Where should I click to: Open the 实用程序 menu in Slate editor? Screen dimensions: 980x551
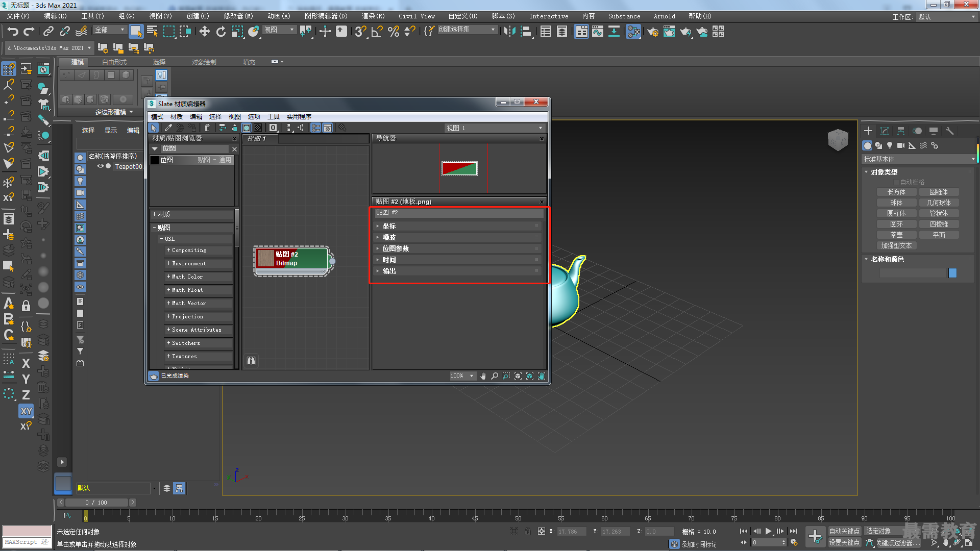299,117
